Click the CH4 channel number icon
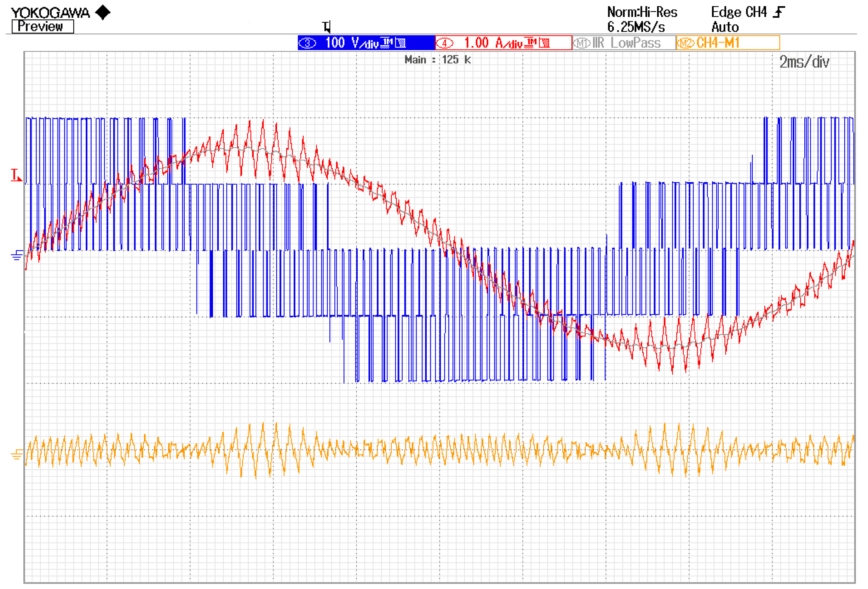The height and width of the screenshot is (589, 868). coord(445,43)
